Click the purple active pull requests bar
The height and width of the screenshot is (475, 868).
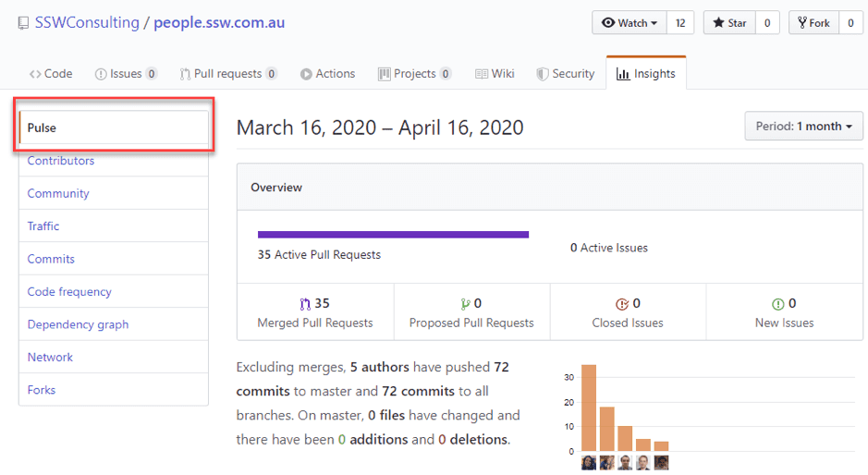(x=393, y=235)
